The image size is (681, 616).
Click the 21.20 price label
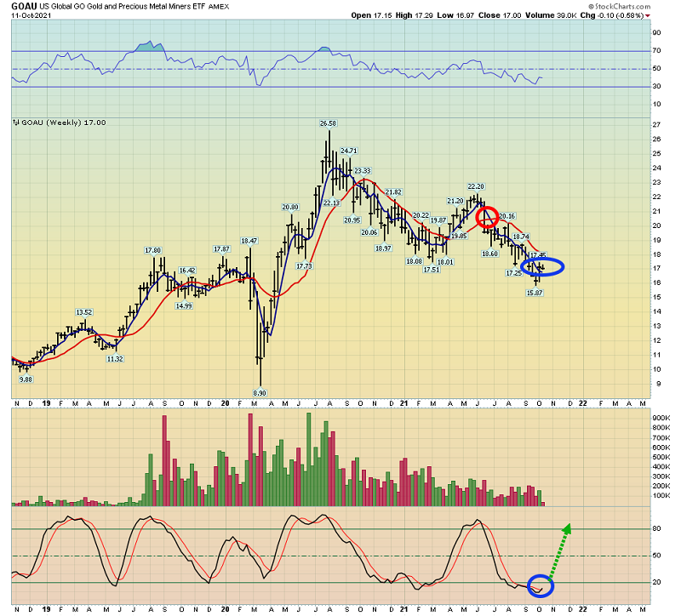coord(455,201)
